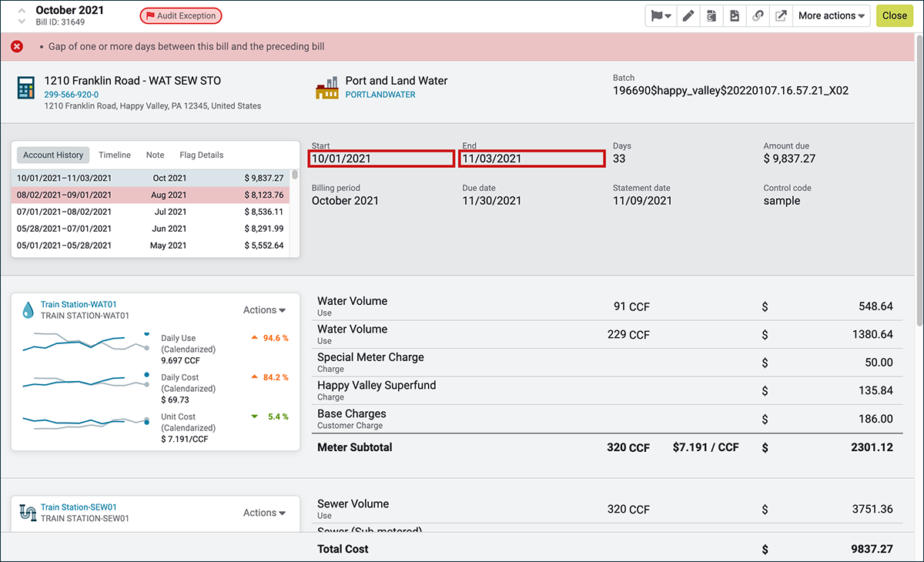Click the Statement date value 11/09/2021

(642, 200)
